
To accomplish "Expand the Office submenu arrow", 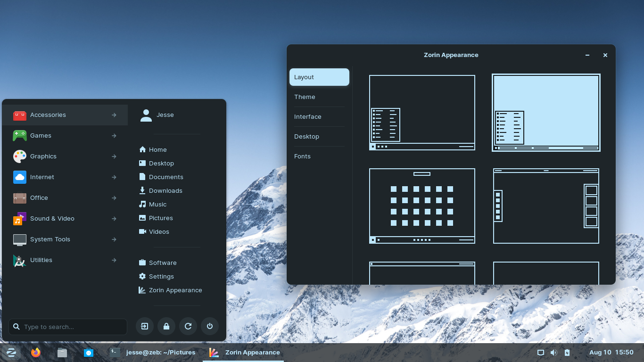I will [114, 198].
